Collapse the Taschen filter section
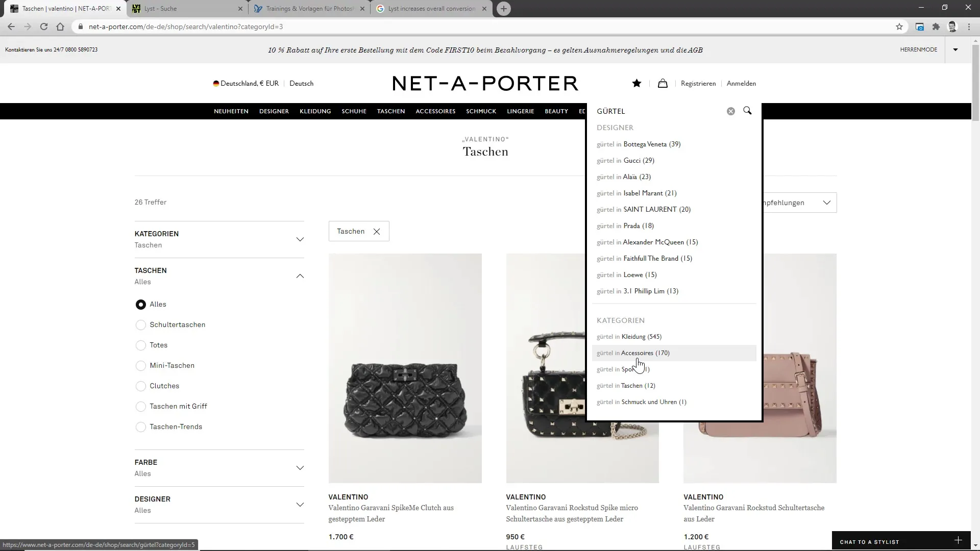 (219, 276)
